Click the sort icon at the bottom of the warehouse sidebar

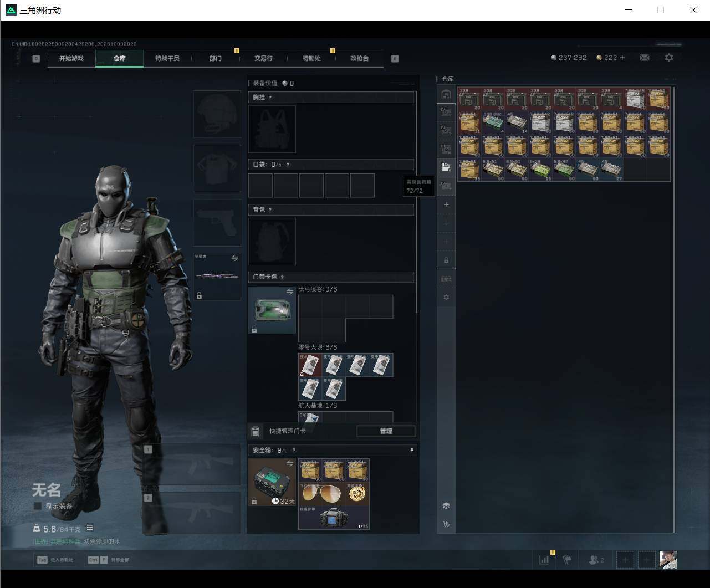point(446,524)
